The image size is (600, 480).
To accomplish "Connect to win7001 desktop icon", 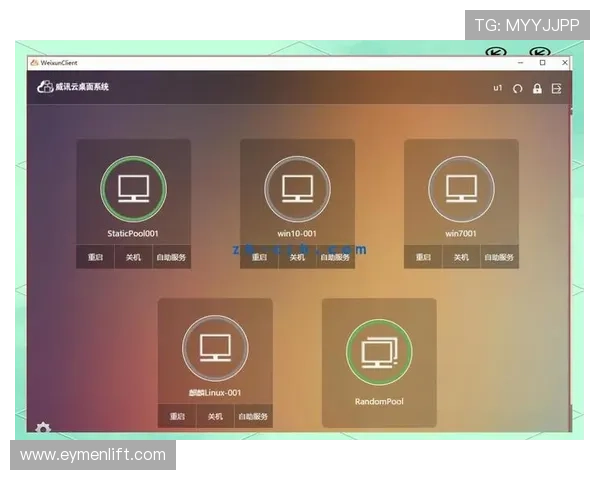I will (x=461, y=187).
